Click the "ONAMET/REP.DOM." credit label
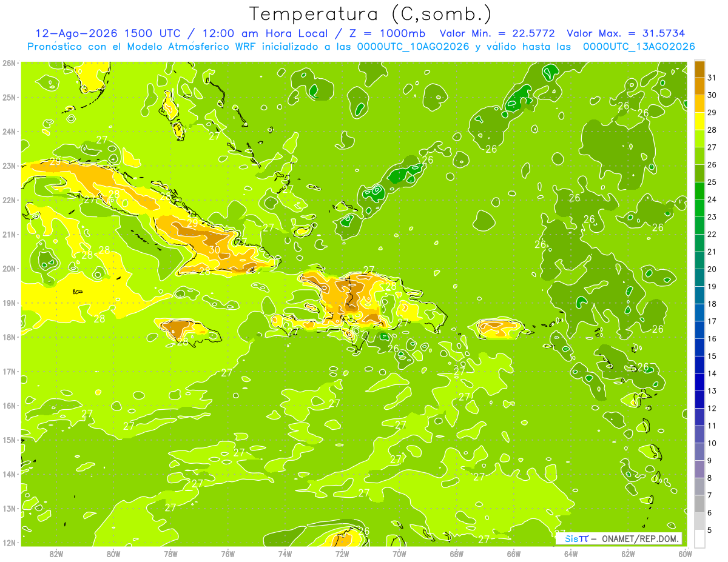Viewport: 728px width, 562px height. 639,538
